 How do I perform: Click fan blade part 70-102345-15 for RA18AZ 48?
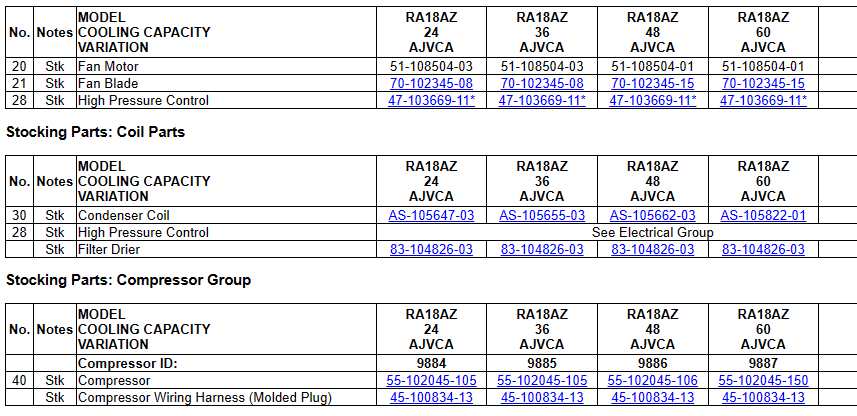pyautogui.click(x=653, y=84)
